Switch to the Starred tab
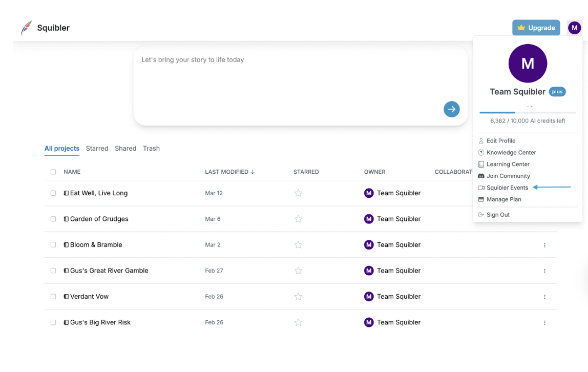 [x=97, y=149]
